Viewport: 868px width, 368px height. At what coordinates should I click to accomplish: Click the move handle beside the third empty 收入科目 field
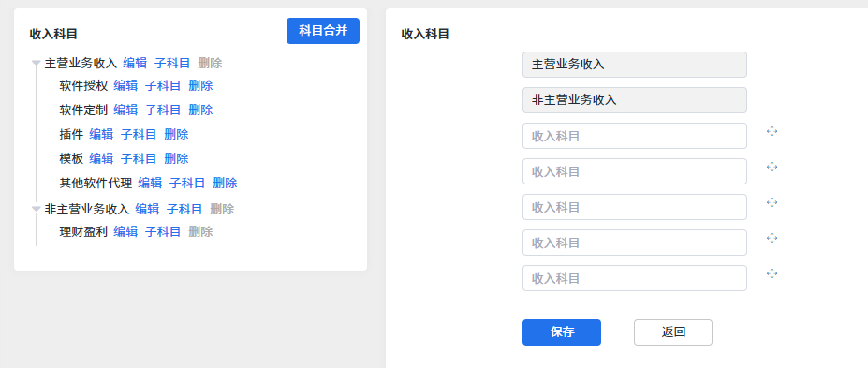(x=772, y=202)
